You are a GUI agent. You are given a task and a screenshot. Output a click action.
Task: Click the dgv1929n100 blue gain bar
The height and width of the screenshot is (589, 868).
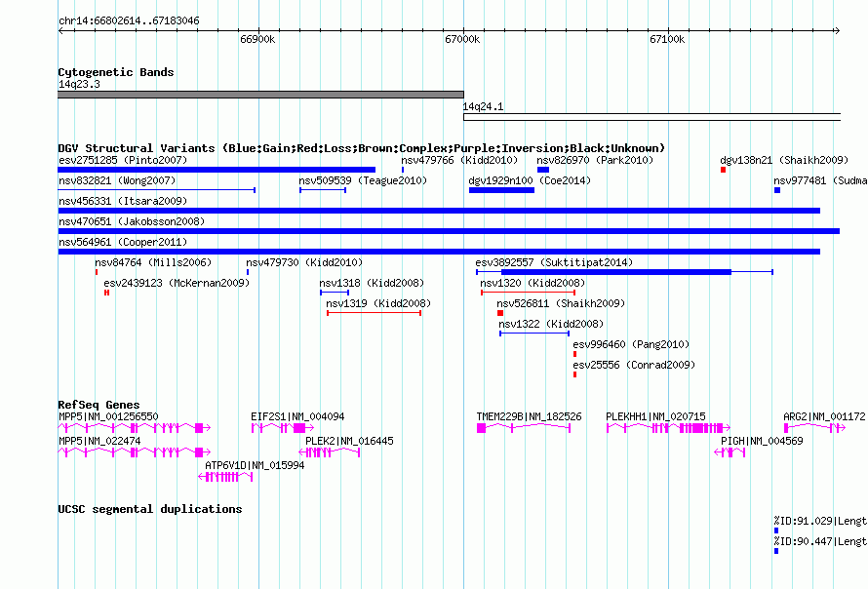(x=501, y=190)
